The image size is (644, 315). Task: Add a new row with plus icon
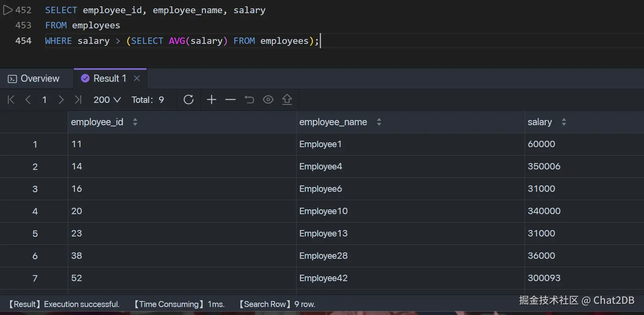tap(212, 100)
